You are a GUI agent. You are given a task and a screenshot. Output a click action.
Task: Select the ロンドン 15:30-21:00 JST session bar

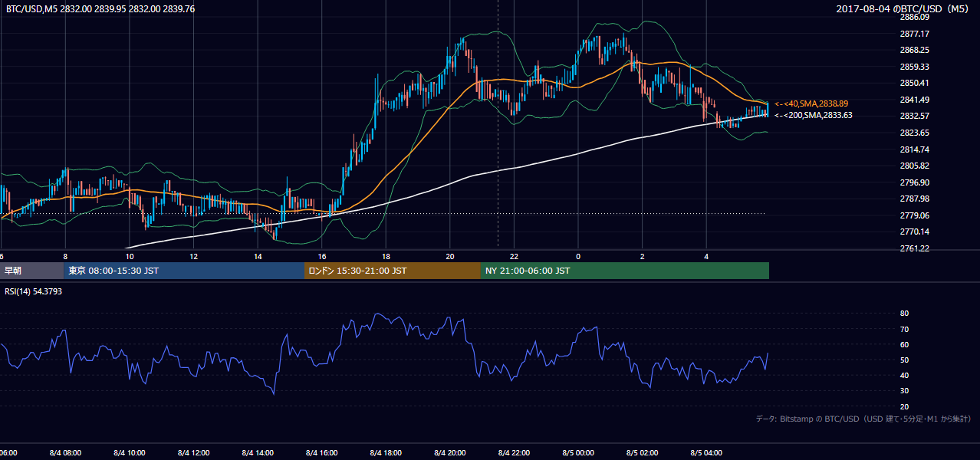pyautogui.click(x=393, y=271)
